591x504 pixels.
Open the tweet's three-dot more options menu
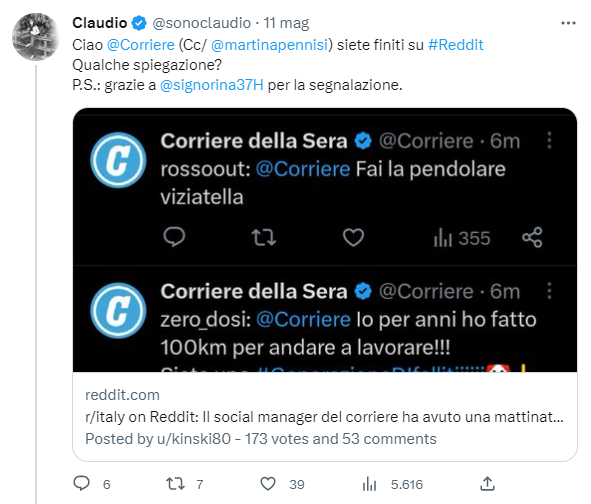(568, 23)
